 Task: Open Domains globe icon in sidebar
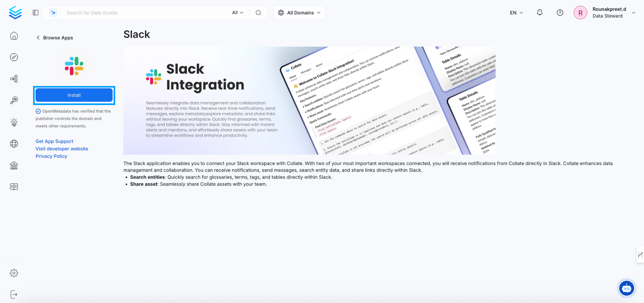point(14,144)
